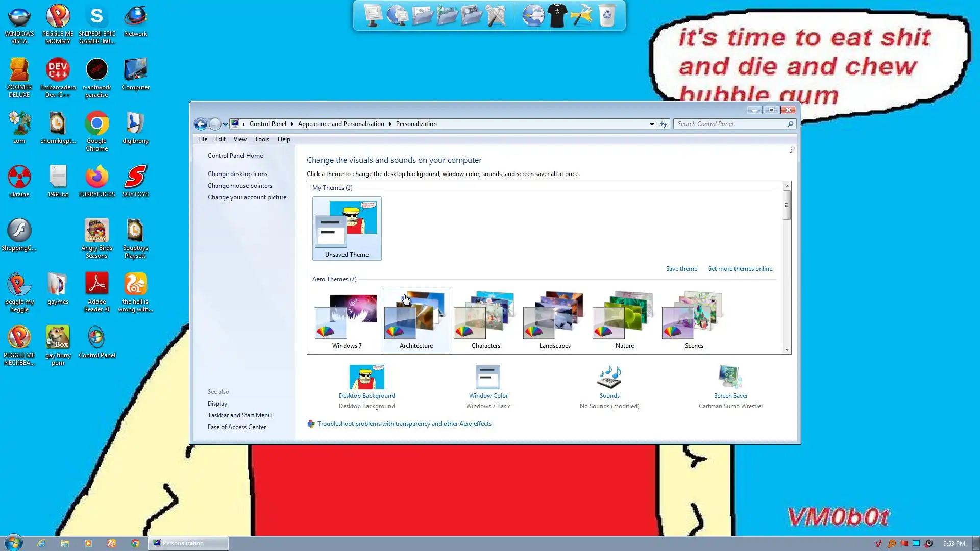This screenshot has height=551, width=980.
Task: Click the themes list scroll down arrow
Action: 787,350
